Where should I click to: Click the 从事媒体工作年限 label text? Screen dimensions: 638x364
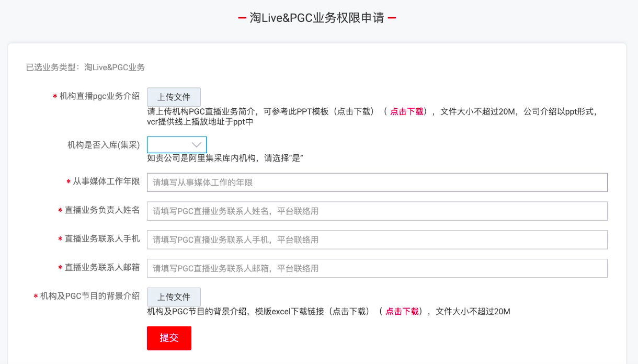tap(106, 181)
